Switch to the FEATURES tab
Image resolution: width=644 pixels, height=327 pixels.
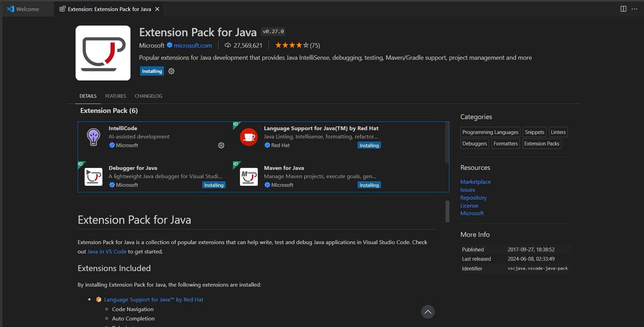coord(116,96)
